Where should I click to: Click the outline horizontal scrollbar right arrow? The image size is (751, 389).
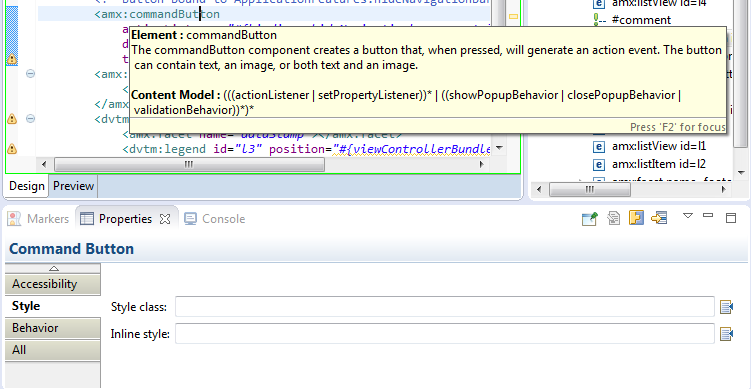[723, 190]
